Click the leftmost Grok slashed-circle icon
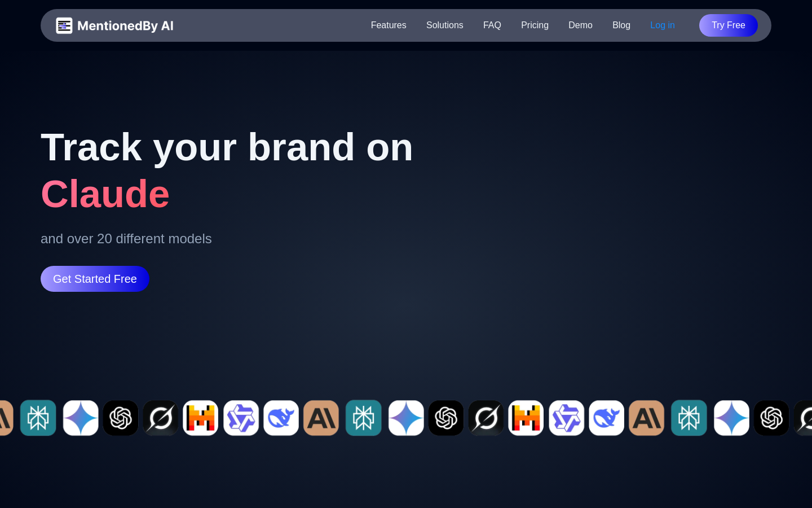Screen dimensions: 812x508 pyautogui.click(x=161, y=418)
